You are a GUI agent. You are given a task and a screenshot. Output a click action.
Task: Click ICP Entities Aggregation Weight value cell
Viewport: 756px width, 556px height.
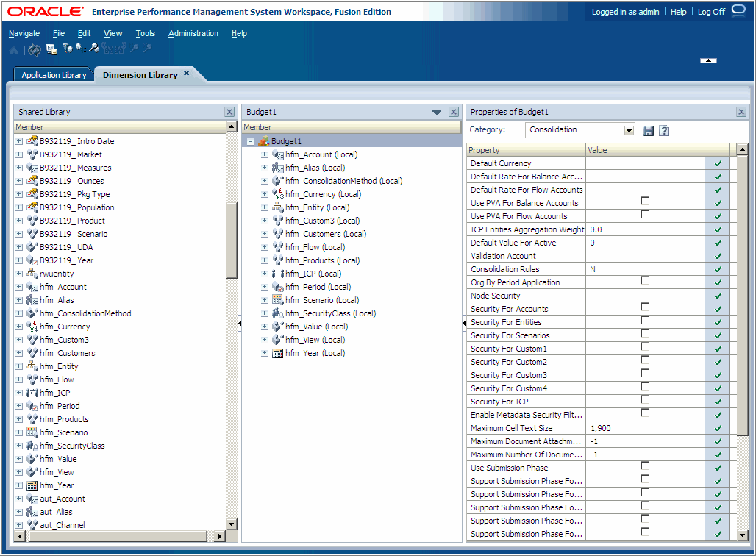[645, 229]
